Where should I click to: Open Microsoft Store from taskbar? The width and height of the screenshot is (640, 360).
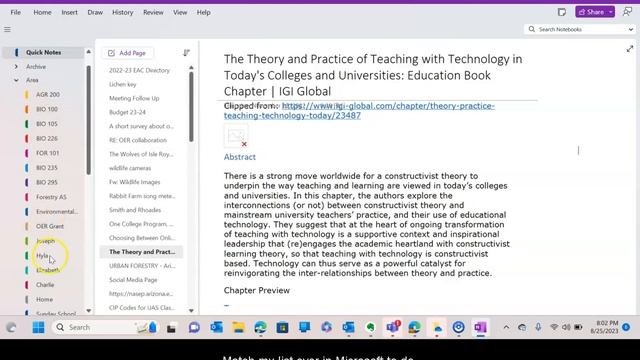click(x=282, y=327)
